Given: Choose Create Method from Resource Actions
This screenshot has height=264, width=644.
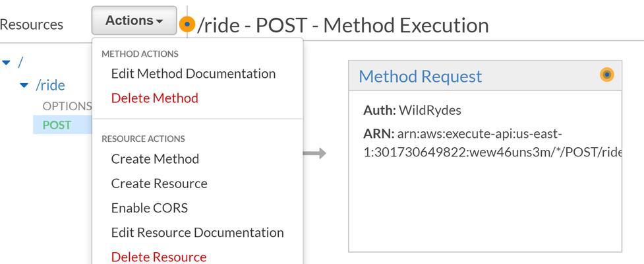Looking at the screenshot, I should [x=156, y=158].
